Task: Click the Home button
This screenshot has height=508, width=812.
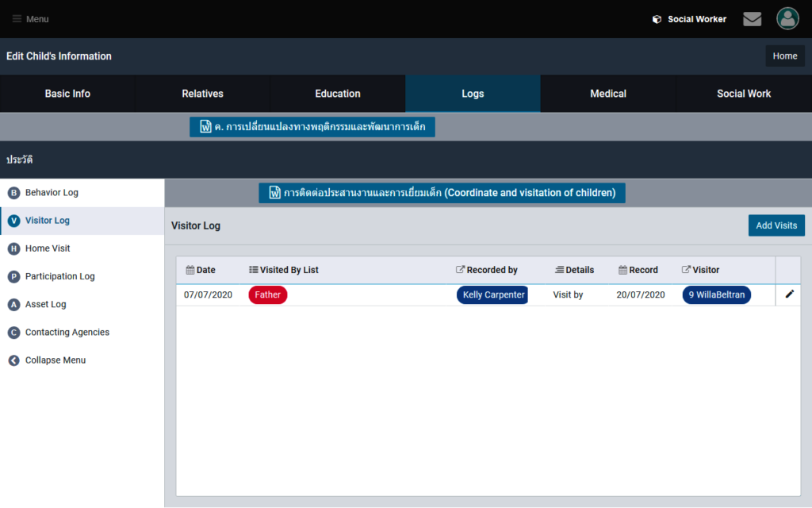Action: click(784, 56)
